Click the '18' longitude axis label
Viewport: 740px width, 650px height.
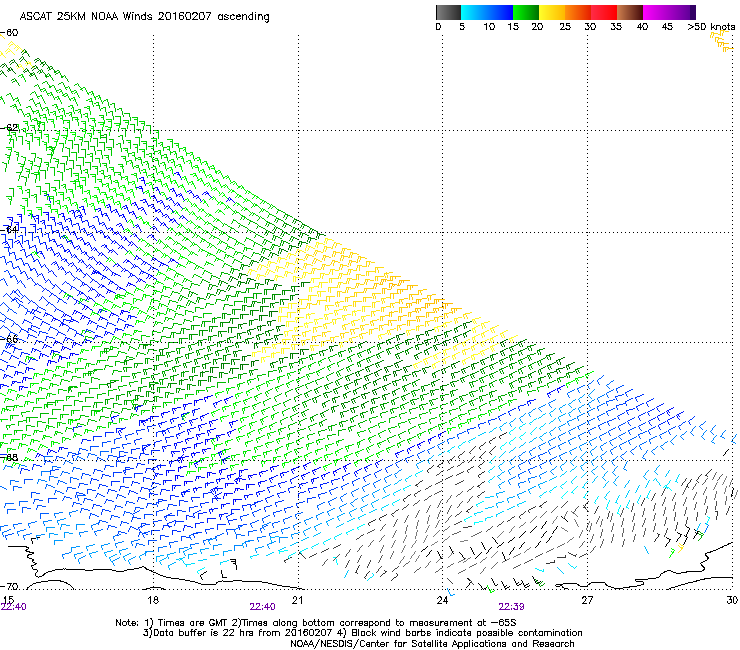[x=153, y=600]
